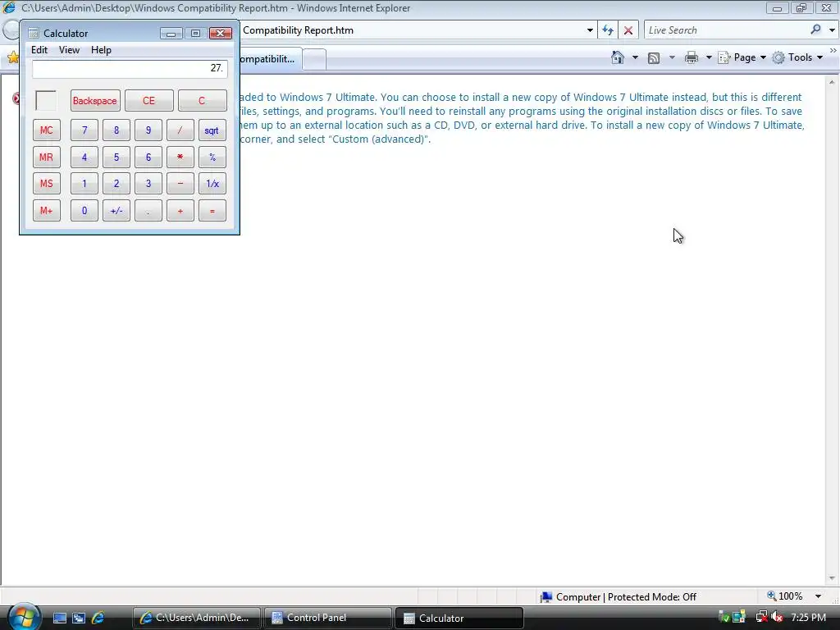This screenshot has width=840, height=630.
Task: Click the sqrt key
Action: 212,130
